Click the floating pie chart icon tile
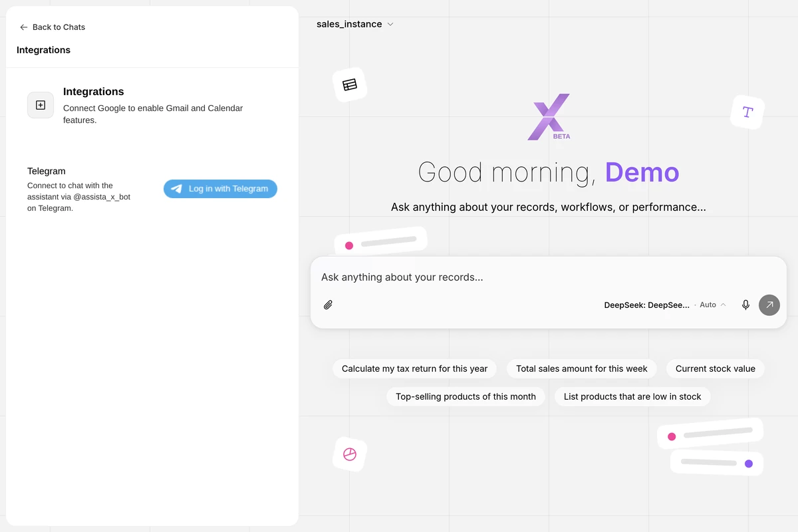The width and height of the screenshot is (798, 532). pyautogui.click(x=350, y=454)
